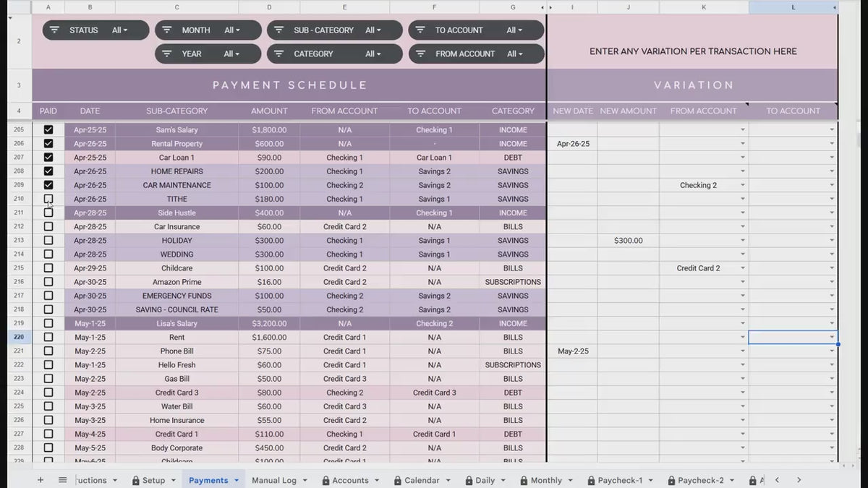Switch to the Daily sheet tab
This screenshot has height=488, width=868.
click(485, 480)
